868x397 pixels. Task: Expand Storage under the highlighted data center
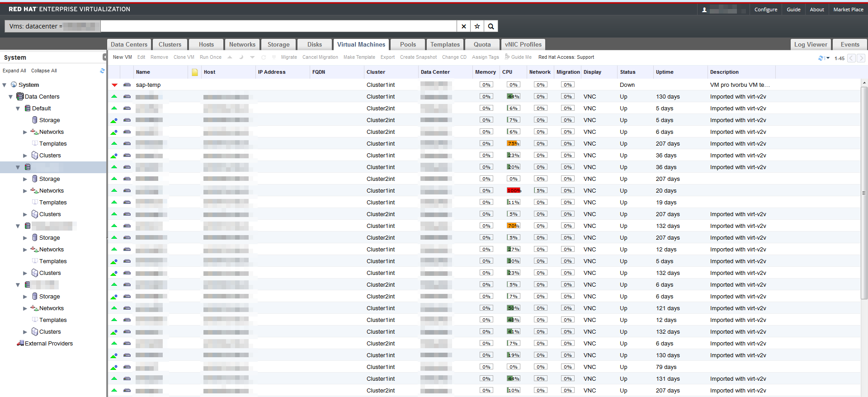[x=25, y=179]
